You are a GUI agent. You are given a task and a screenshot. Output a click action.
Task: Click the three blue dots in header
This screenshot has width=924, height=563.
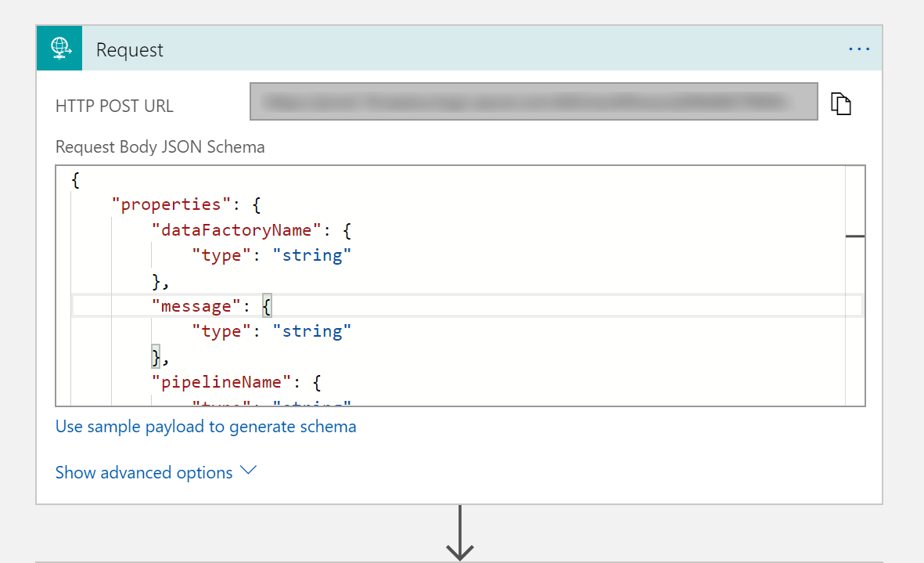pyautogui.click(x=859, y=48)
